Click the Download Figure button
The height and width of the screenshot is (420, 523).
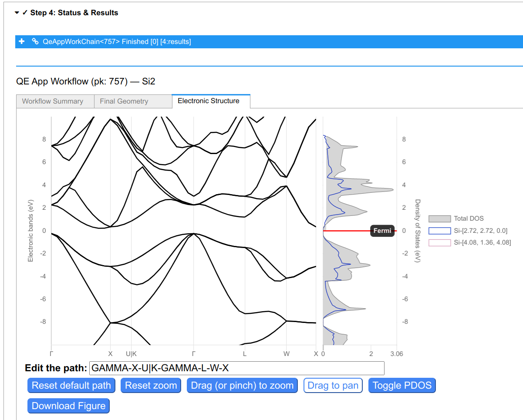(69, 406)
